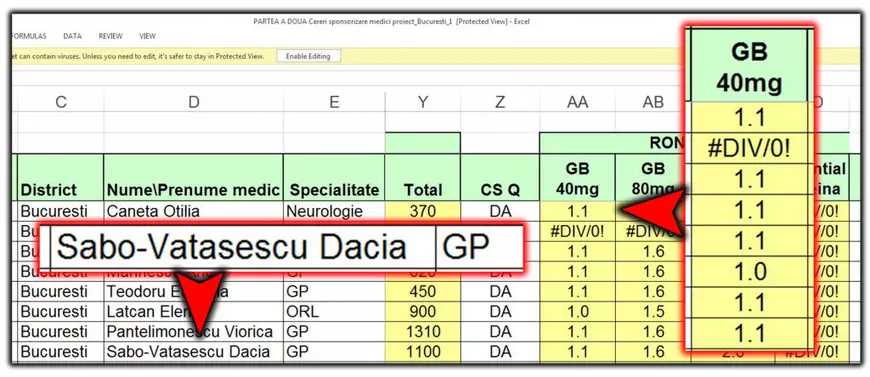Select column C header
Image resolution: width=870 pixels, height=377 pixels.
pyautogui.click(x=60, y=102)
